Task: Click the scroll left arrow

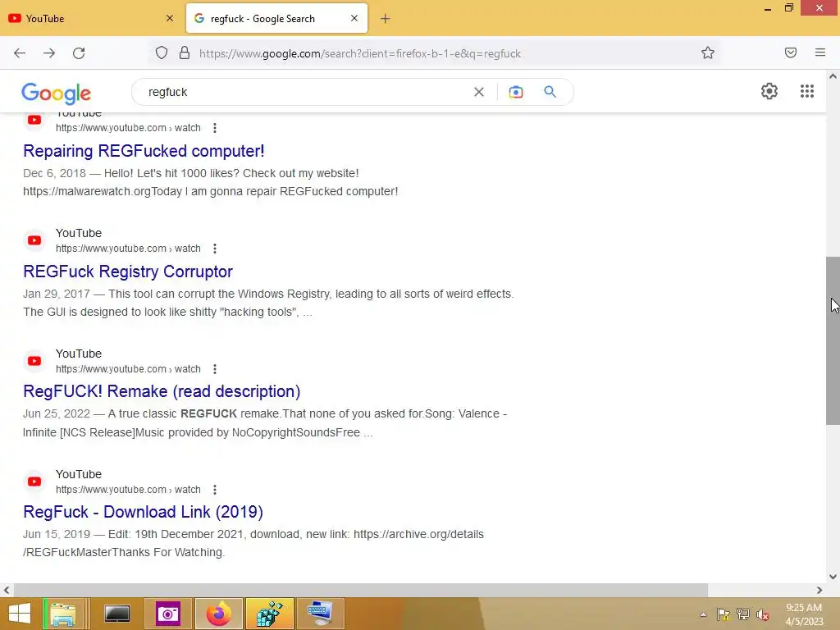Action: 7,590
